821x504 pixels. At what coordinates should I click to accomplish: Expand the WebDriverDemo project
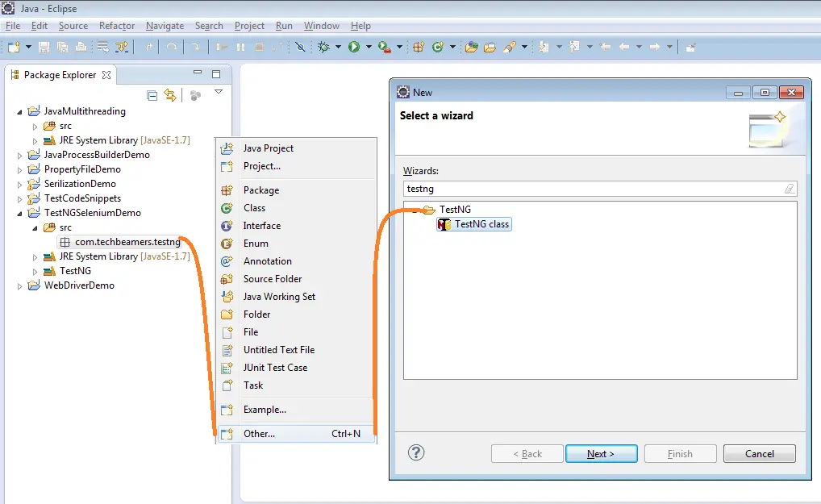[19, 285]
